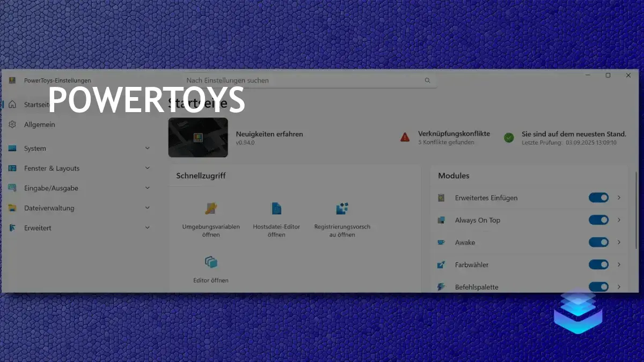Disable the Erweitertes Einfügen toggle
Viewport: 644px width, 362px height.
pyautogui.click(x=598, y=198)
